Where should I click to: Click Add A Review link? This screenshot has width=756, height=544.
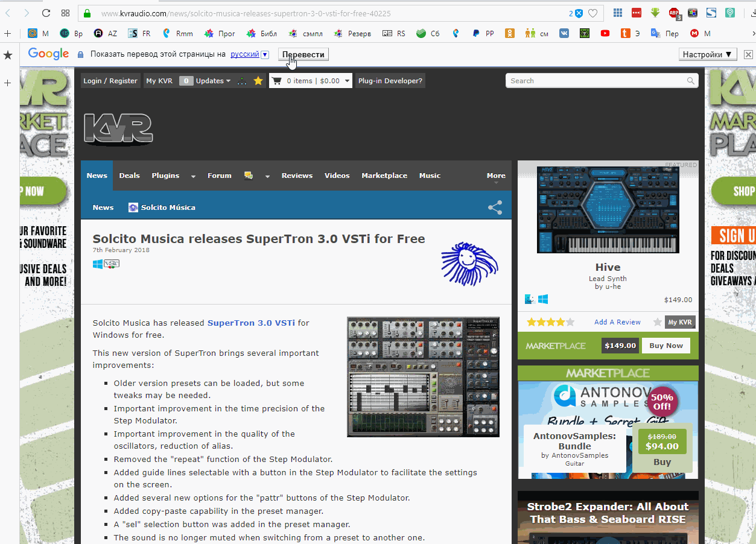point(617,322)
